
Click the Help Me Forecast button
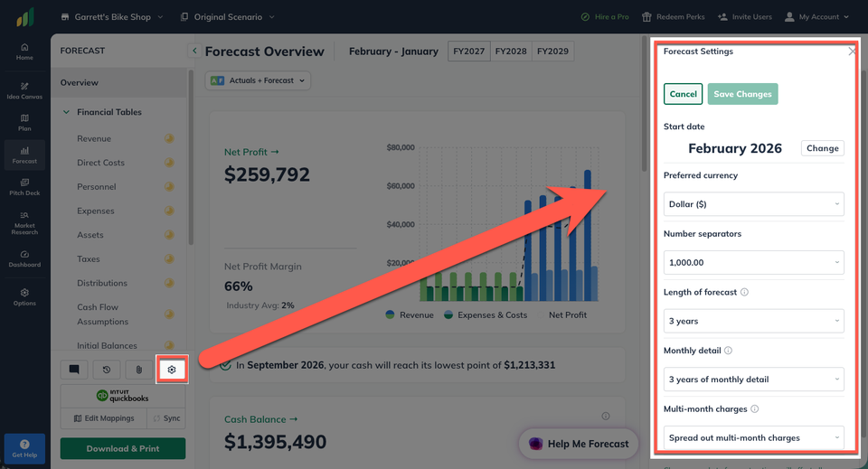click(x=579, y=444)
